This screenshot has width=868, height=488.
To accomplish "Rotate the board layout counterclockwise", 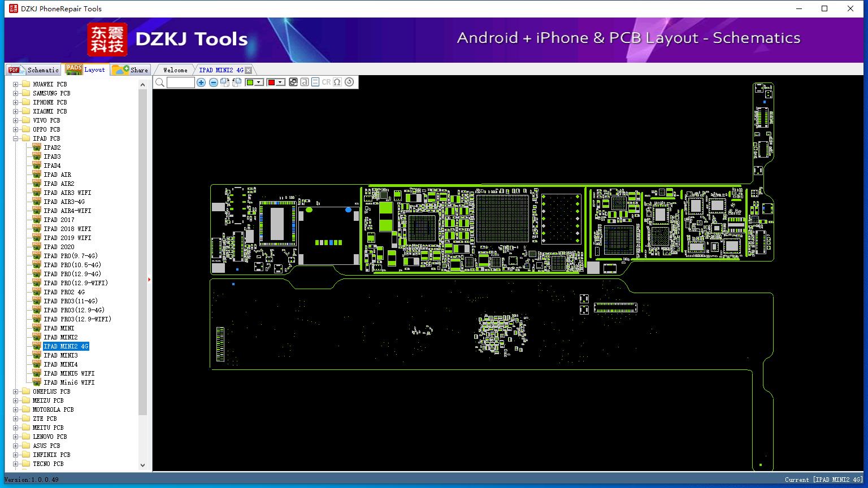I will click(237, 82).
